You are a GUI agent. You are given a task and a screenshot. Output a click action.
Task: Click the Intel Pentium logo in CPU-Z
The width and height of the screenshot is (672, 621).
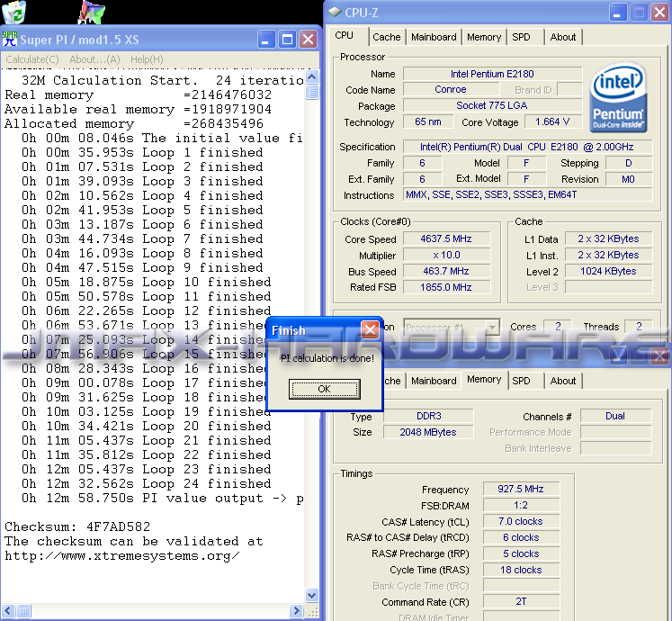point(618,98)
